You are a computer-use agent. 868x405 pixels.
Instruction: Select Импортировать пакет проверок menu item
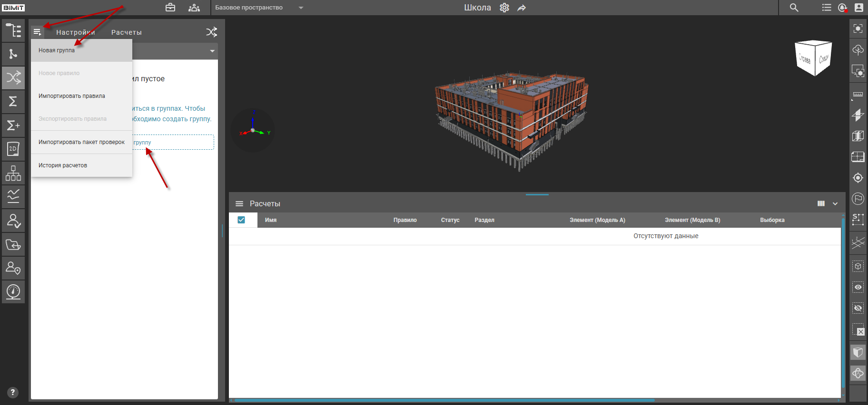[81, 142]
